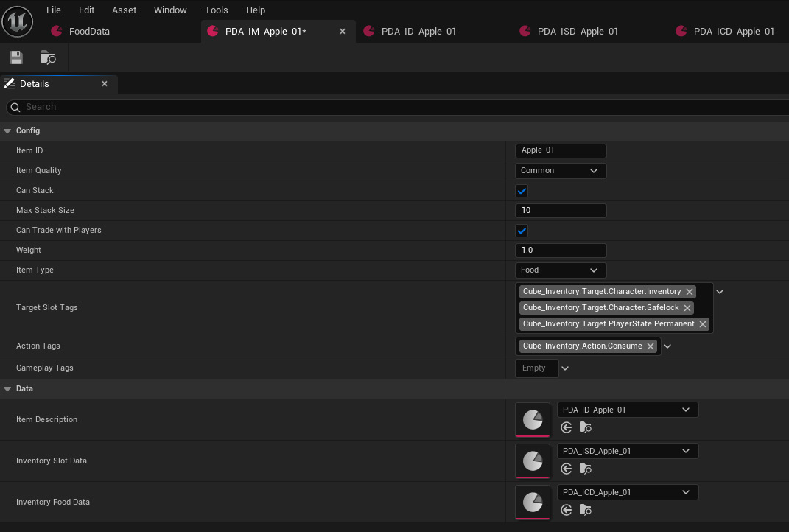789x532 pixels.
Task: Click the Save asset floppy disk icon
Action: point(16,57)
